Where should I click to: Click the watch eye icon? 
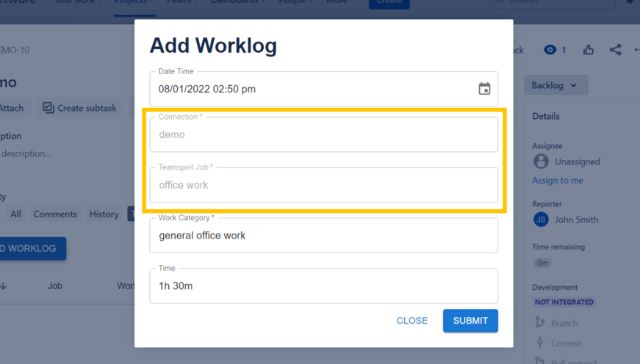tap(550, 50)
